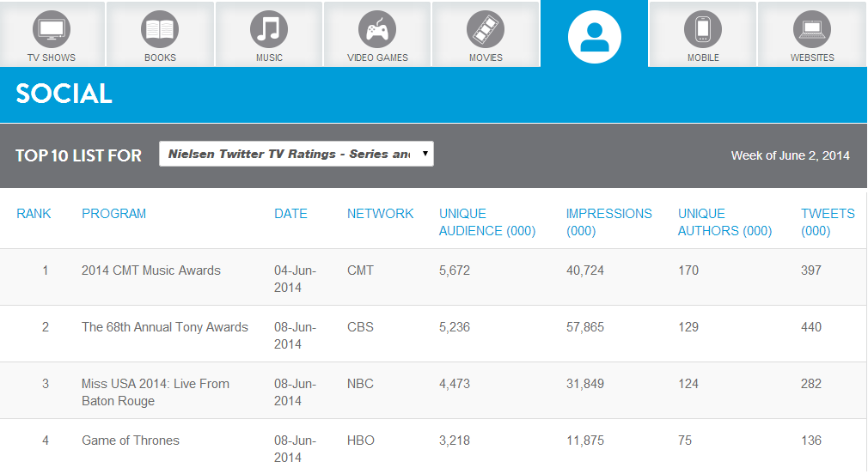
Task: Open the Websites laptop icon
Action: [x=812, y=29]
